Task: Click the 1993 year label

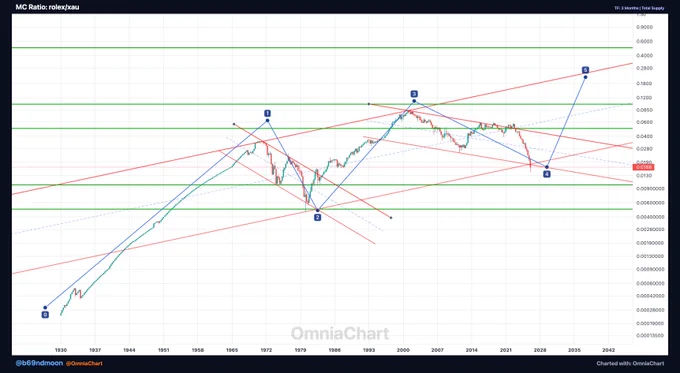Action: point(369,350)
